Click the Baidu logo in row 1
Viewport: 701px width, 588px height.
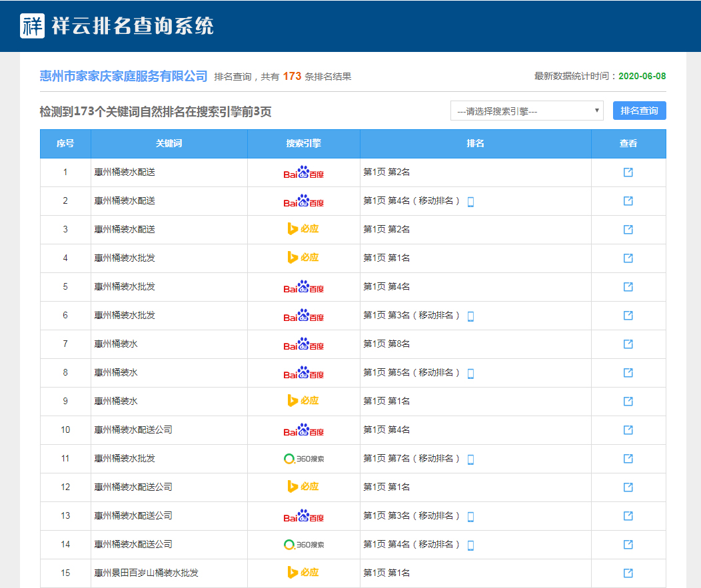click(303, 172)
